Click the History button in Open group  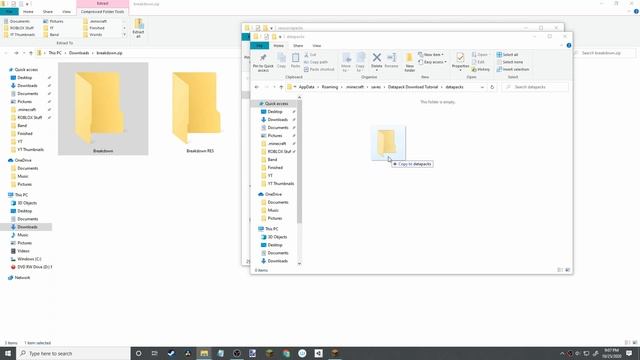481,69
